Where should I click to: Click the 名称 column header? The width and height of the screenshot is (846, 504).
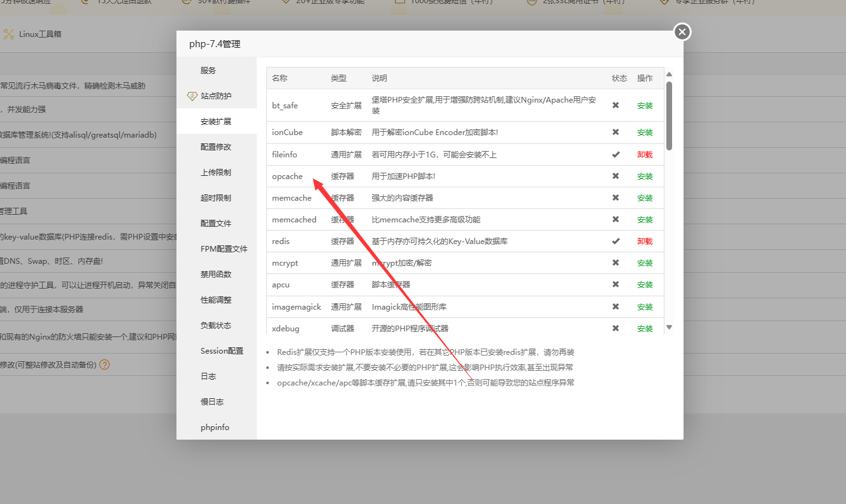click(280, 78)
